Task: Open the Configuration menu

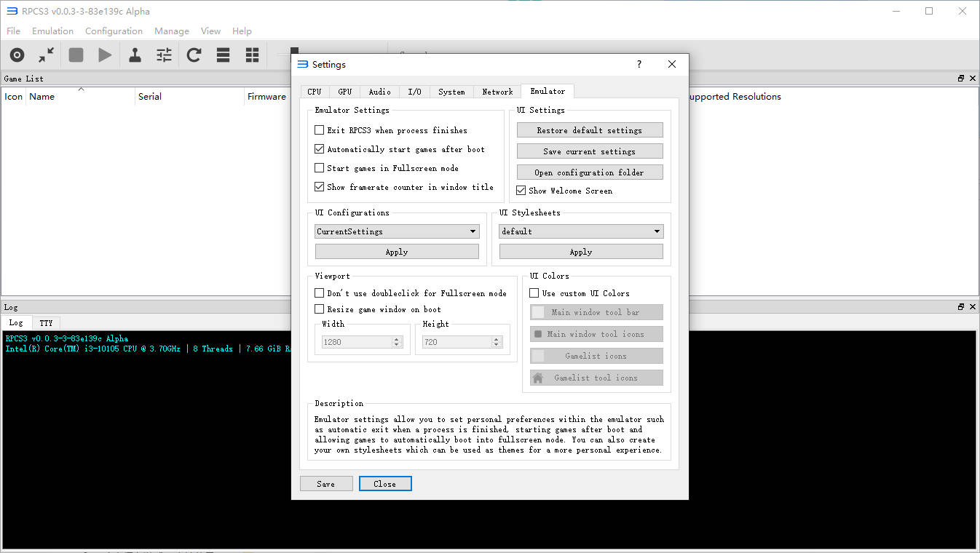Action: coord(114,31)
